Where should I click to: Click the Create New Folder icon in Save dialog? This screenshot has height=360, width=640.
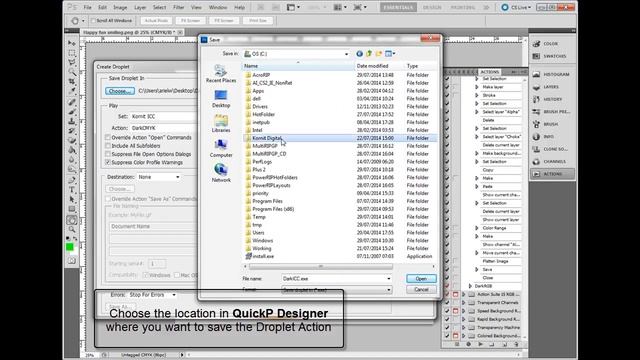(379, 53)
